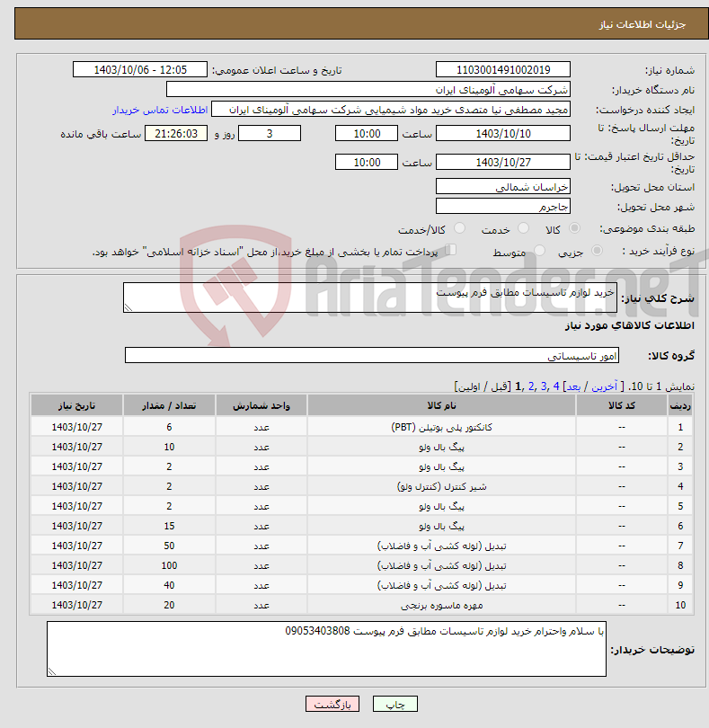Select the متوسط purchase type radio
The height and width of the screenshot is (728, 709).
(x=539, y=251)
